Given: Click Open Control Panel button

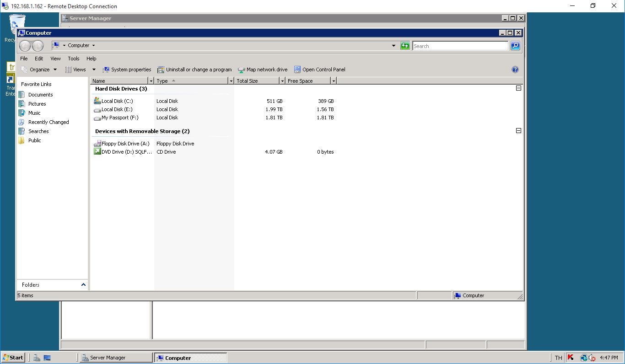Looking at the screenshot, I should [x=319, y=70].
